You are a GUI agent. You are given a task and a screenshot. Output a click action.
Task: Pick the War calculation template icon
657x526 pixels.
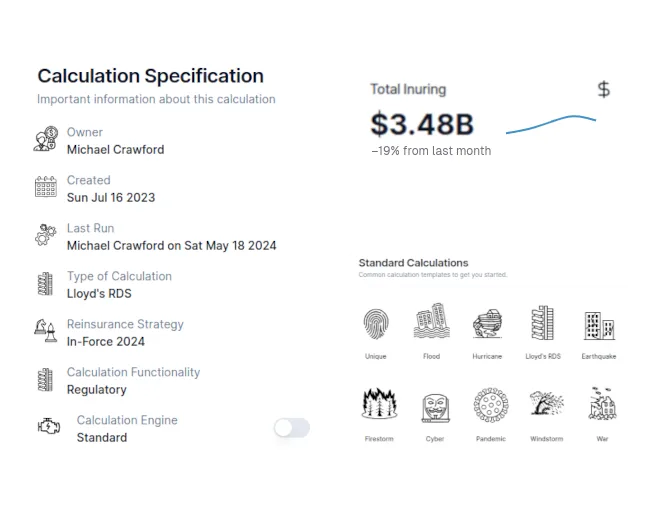point(602,406)
